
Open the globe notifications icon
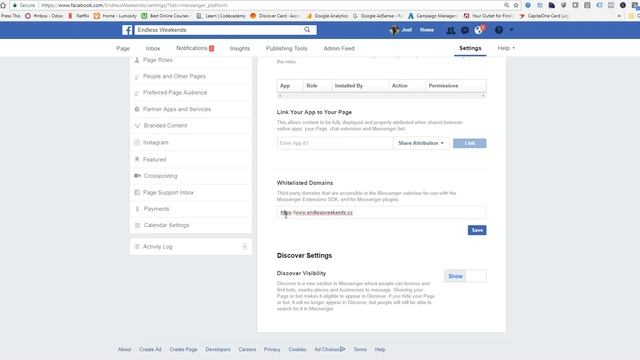[x=478, y=30]
